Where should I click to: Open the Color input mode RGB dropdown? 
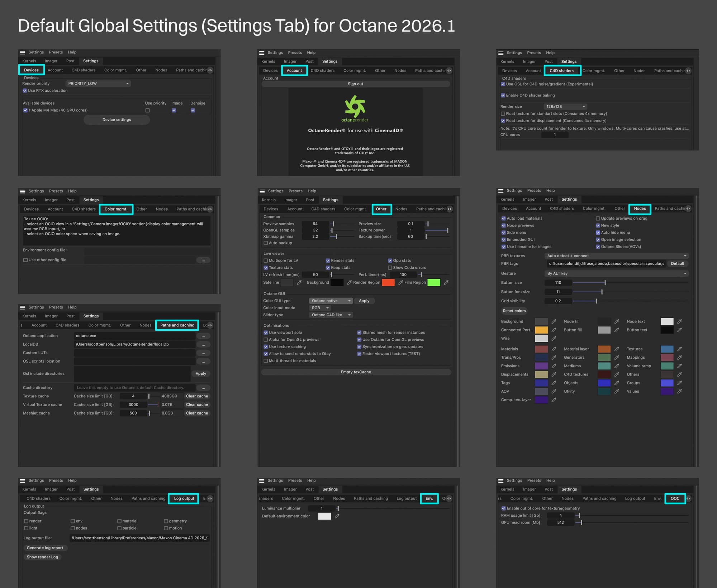tap(320, 308)
